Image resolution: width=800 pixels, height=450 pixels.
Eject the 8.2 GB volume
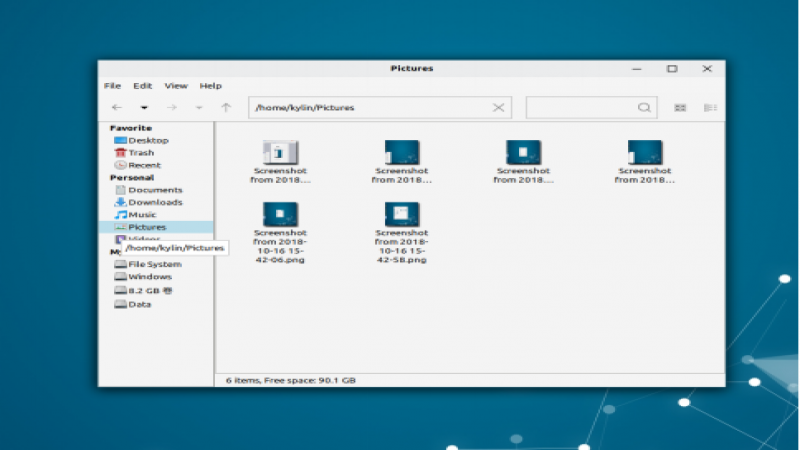click(169, 289)
